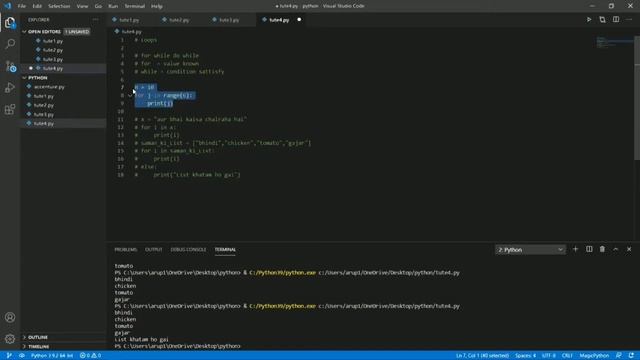Open tute1.py in the PYTHON folder
Screen dimensions: 640x360
(44, 96)
